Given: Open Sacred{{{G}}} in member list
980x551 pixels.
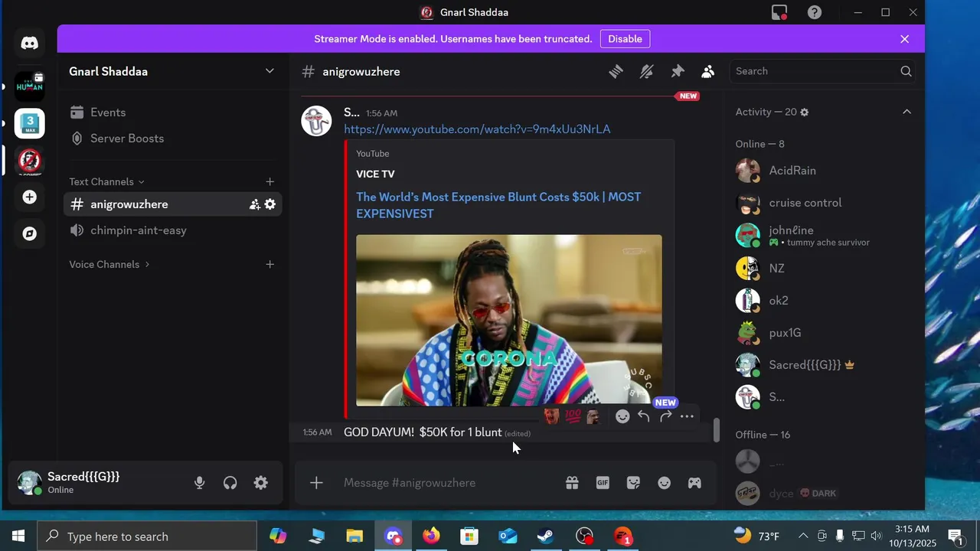Looking at the screenshot, I should pyautogui.click(x=824, y=365).
